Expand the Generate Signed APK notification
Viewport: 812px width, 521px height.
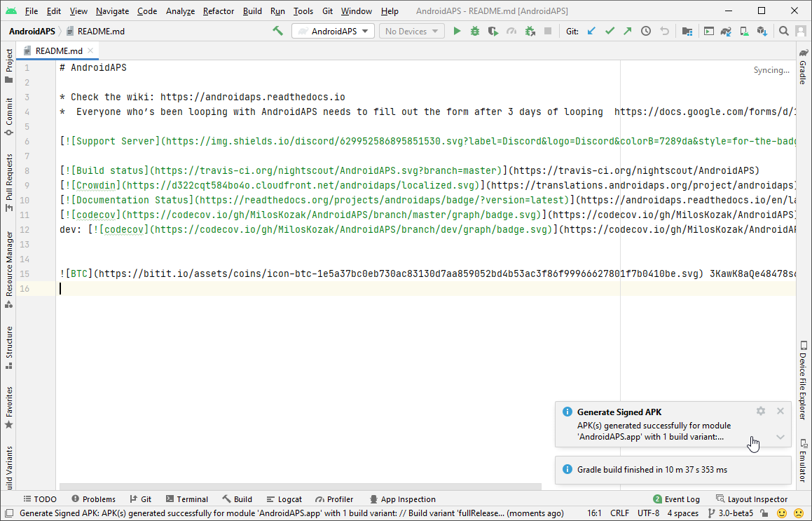(x=780, y=437)
